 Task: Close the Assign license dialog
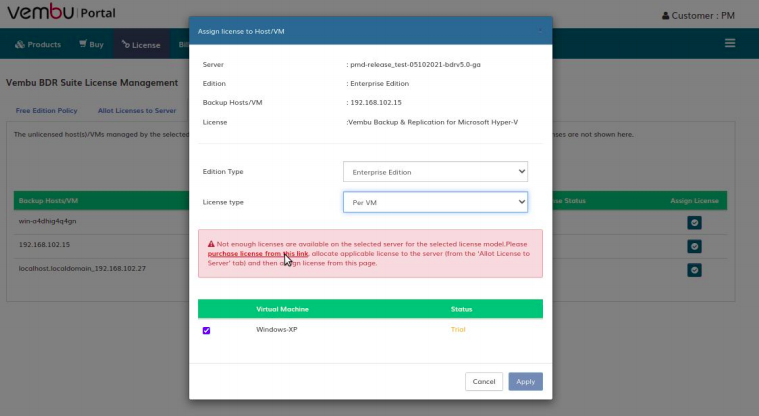pyautogui.click(x=540, y=31)
